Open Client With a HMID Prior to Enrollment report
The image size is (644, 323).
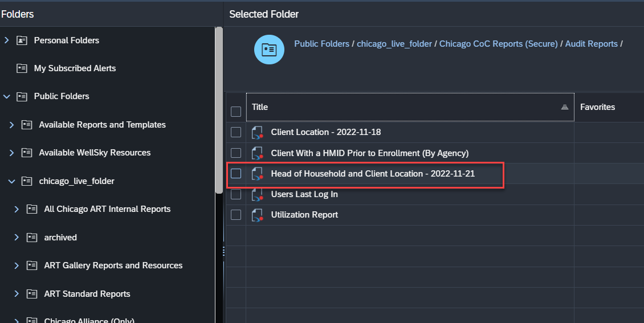point(369,153)
